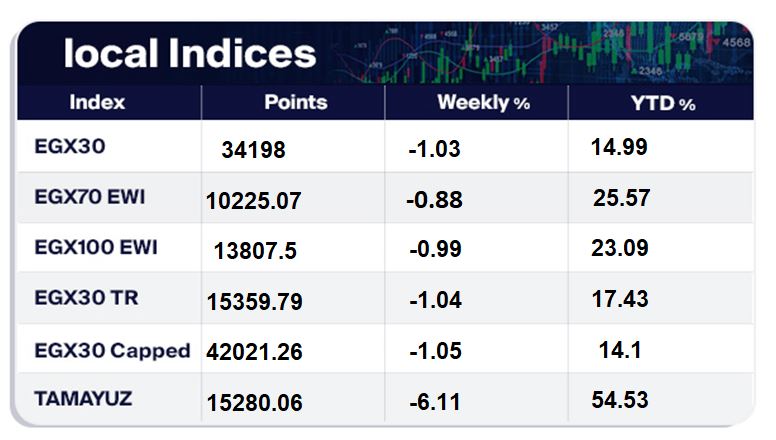Click the local Indices title
The width and height of the screenshot is (776, 440).
tap(189, 52)
